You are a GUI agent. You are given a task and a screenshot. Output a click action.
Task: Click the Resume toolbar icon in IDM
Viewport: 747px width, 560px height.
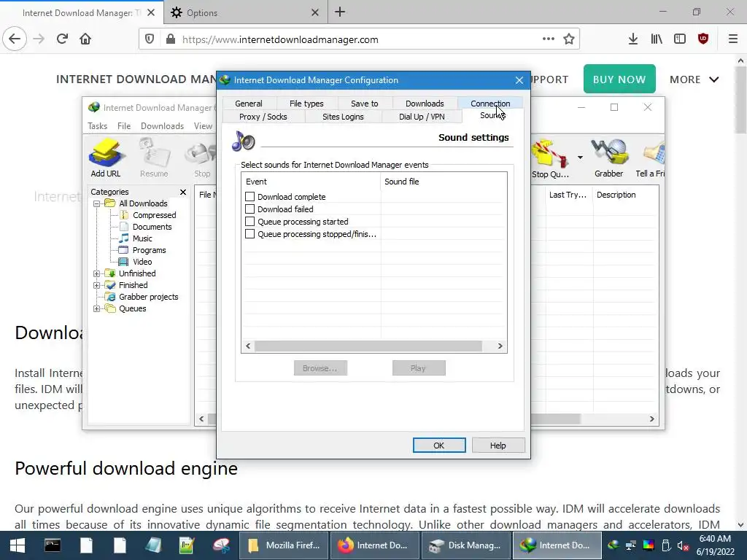coord(154,158)
